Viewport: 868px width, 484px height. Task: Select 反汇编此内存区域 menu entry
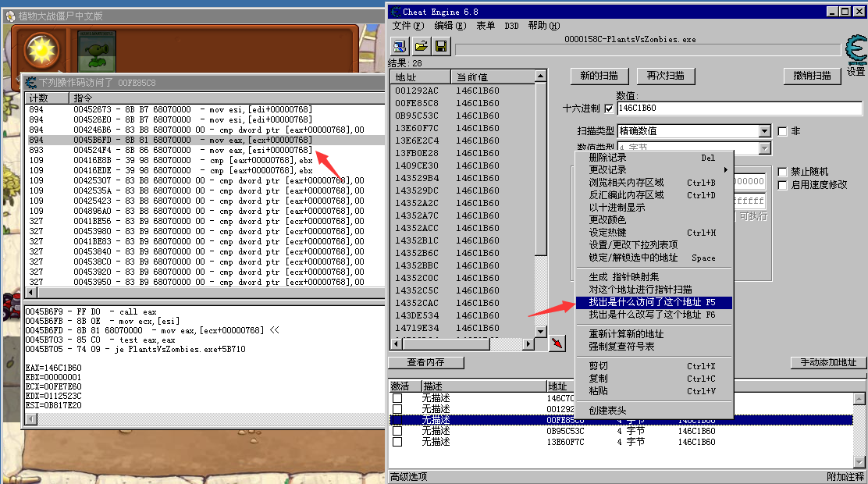click(x=654, y=195)
